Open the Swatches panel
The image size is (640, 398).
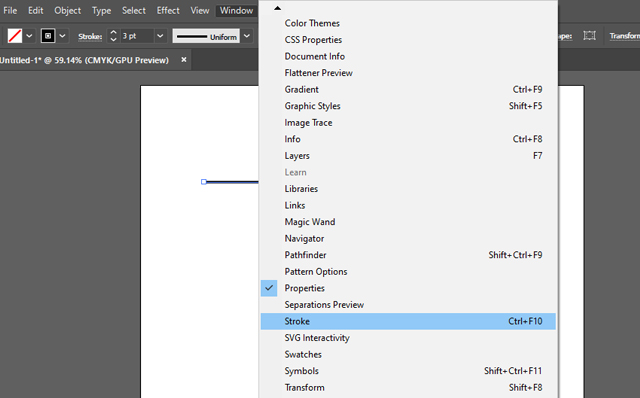pos(408,354)
